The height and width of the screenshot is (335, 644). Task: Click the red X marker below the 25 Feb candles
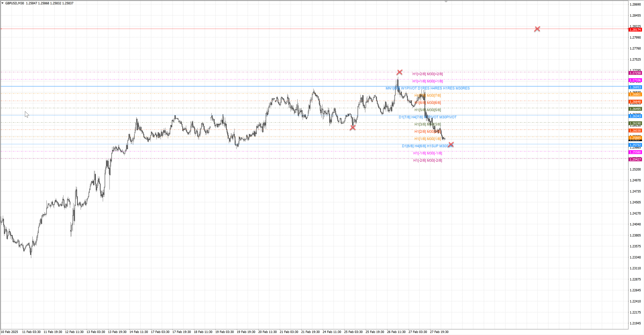[353, 128]
